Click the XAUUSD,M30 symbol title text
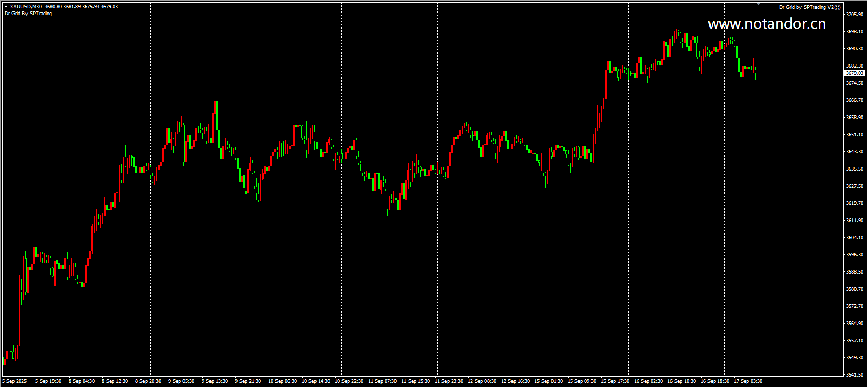The height and width of the screenshot is (388, 868). point(26,7)
